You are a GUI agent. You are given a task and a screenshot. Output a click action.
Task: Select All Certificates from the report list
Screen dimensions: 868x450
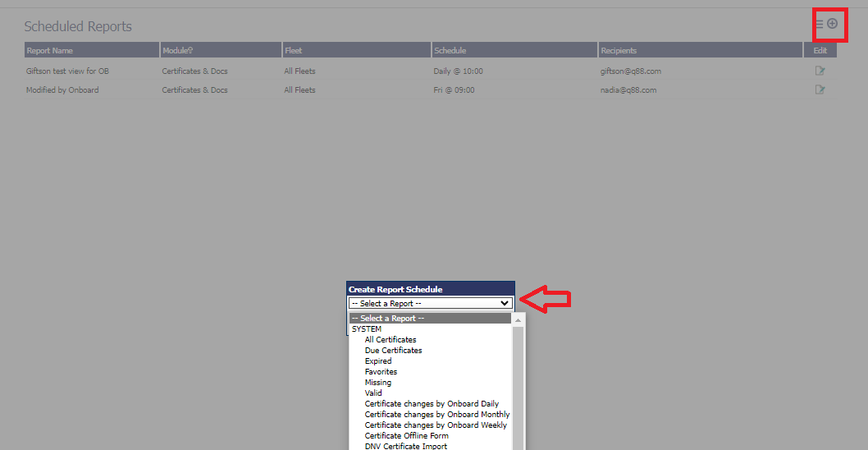(x=391, y=340)
